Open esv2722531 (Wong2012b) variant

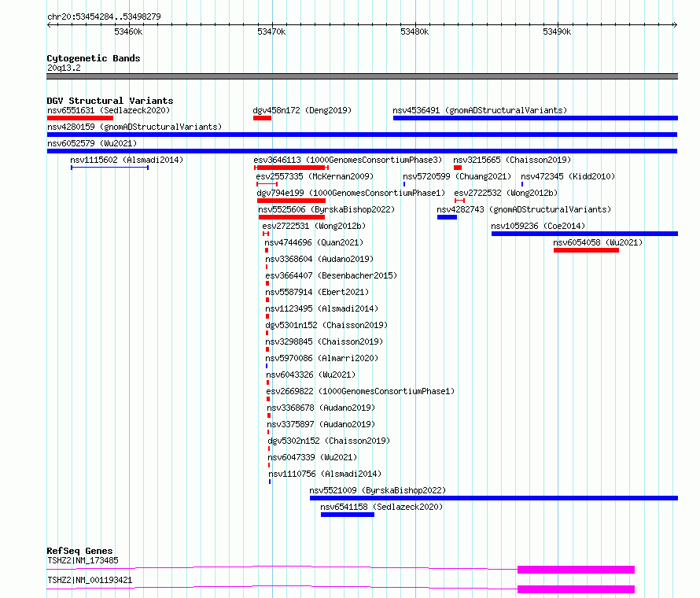point(314,226)
